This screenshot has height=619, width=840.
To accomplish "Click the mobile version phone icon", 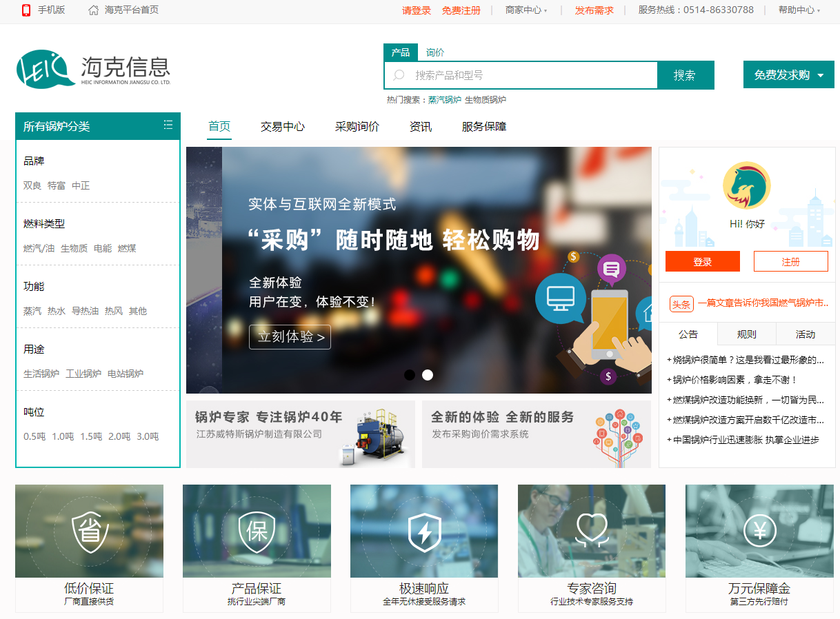I will pos(26,10).
